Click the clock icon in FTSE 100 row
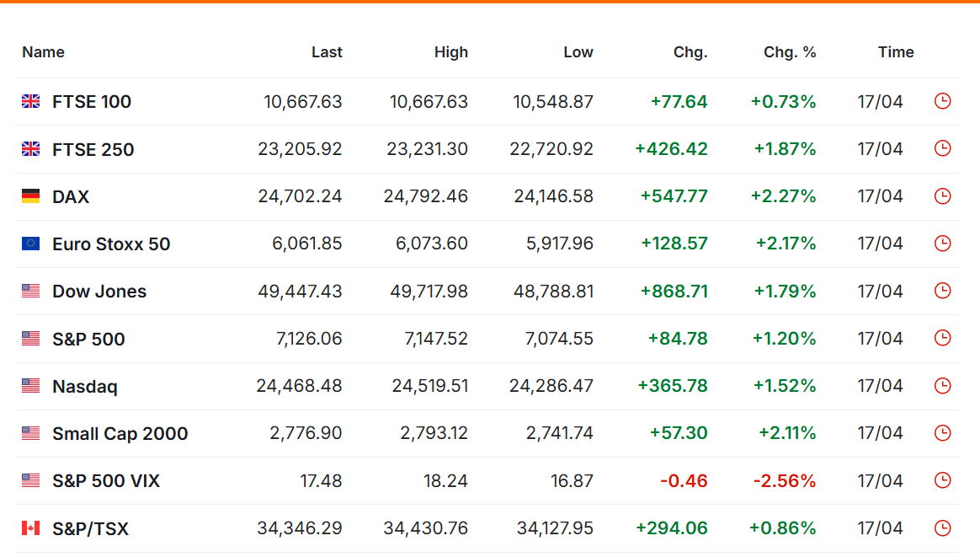Viewport: 980px width, 557px height. (942, 101)
